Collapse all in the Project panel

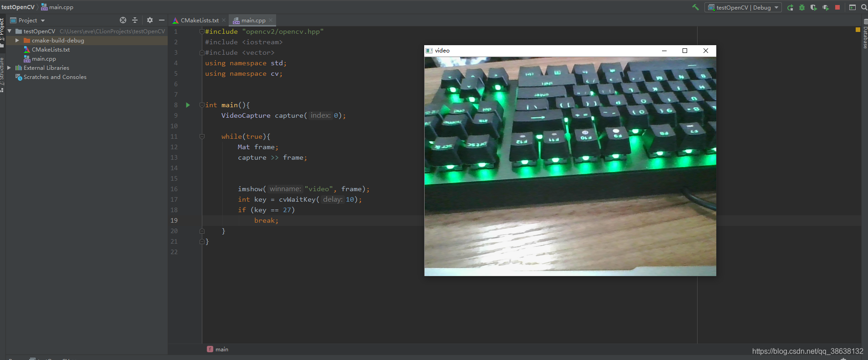[135, 20]
